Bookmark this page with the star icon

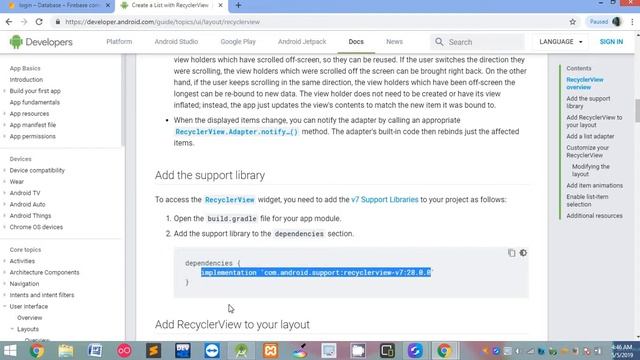coord(573,22)
